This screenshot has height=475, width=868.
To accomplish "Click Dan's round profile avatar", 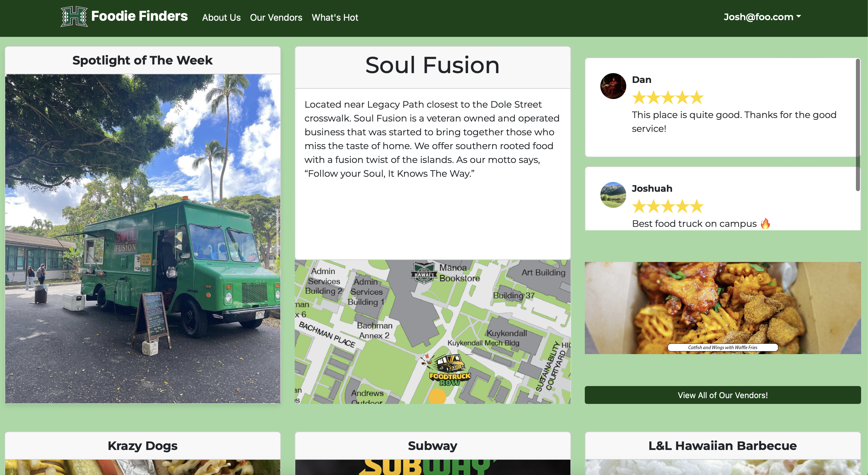I will click(613, 86).
